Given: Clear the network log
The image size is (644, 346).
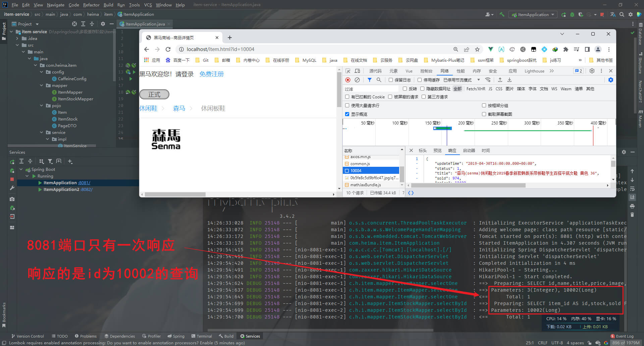Looking at the screenshot, I should point(357,80).
